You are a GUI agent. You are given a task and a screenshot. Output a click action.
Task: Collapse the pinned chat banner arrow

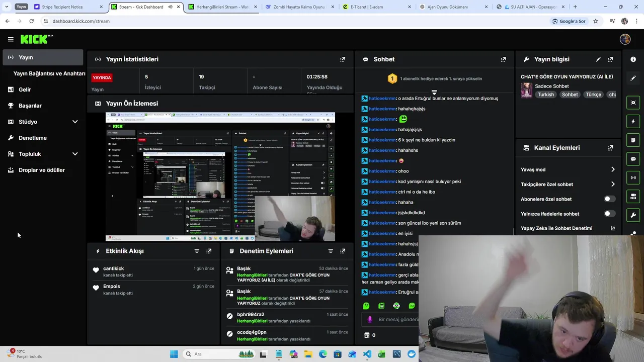click(434, 93)
